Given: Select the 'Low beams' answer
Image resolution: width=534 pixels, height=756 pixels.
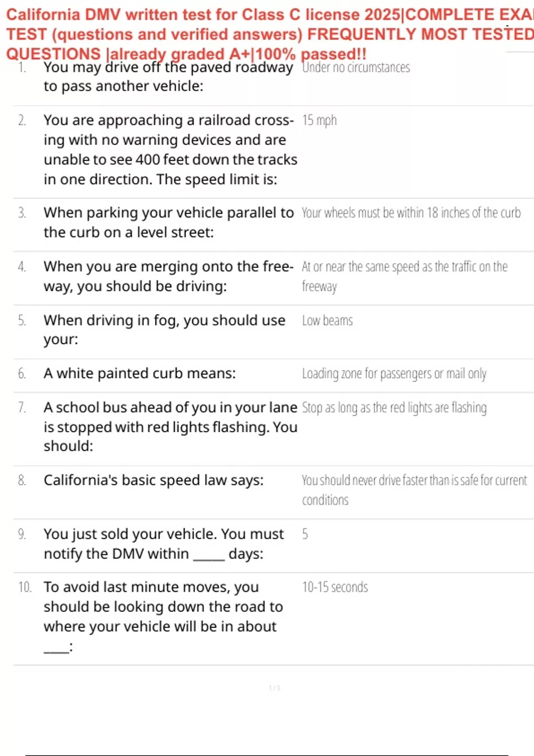Looking at the screenshot, I should coord(327,321).
